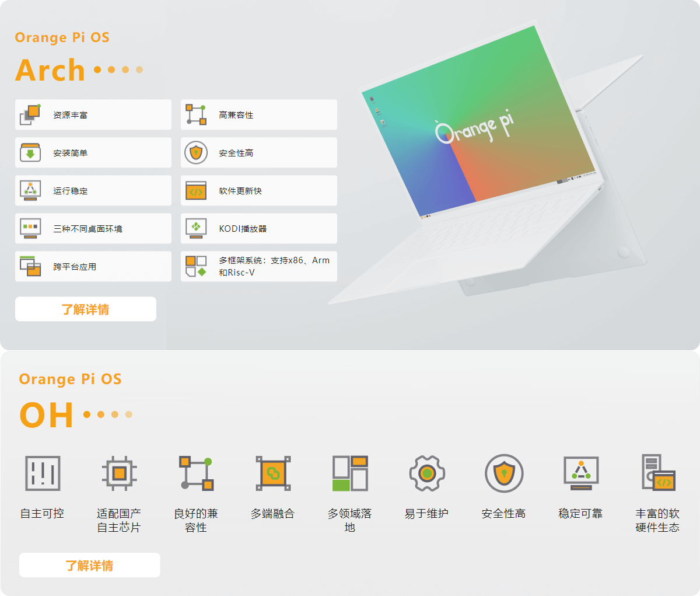Select the 运行稳定 feature card
The image size is (700, 596).
[93, 190]
